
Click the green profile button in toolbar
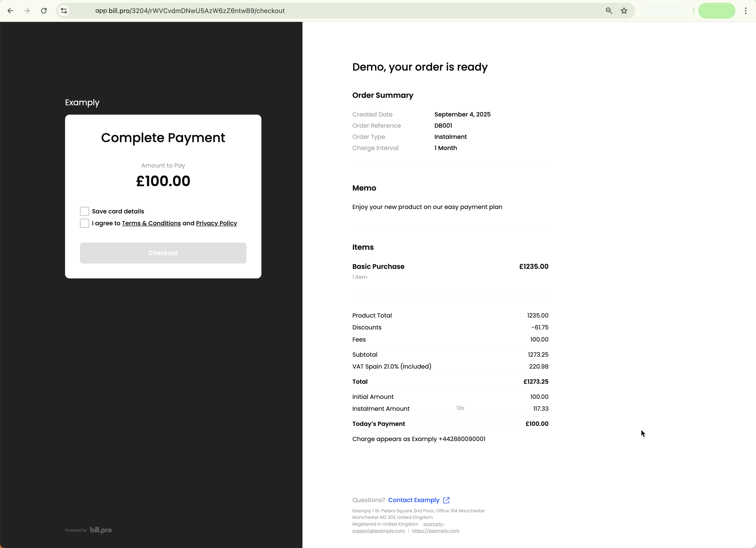717,11
